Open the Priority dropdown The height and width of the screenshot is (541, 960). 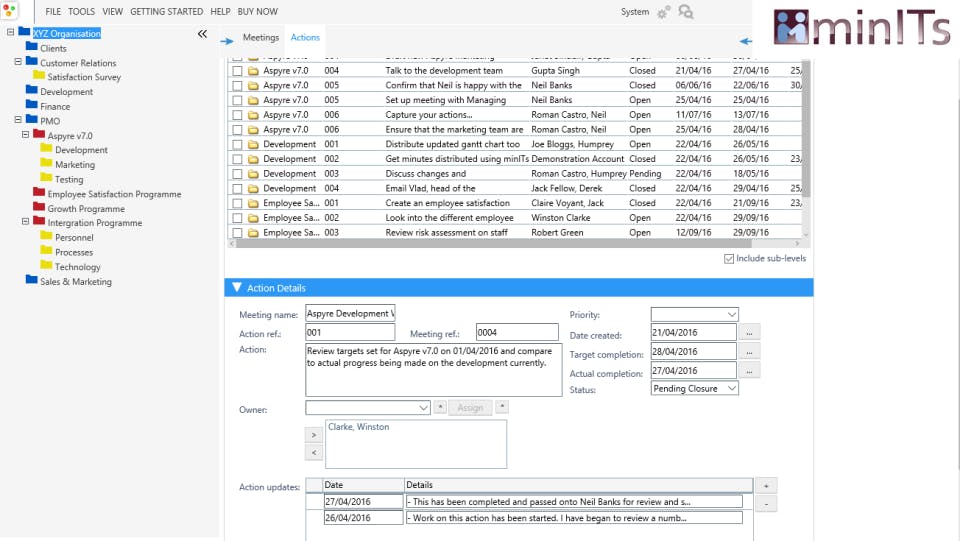[694, 315]
